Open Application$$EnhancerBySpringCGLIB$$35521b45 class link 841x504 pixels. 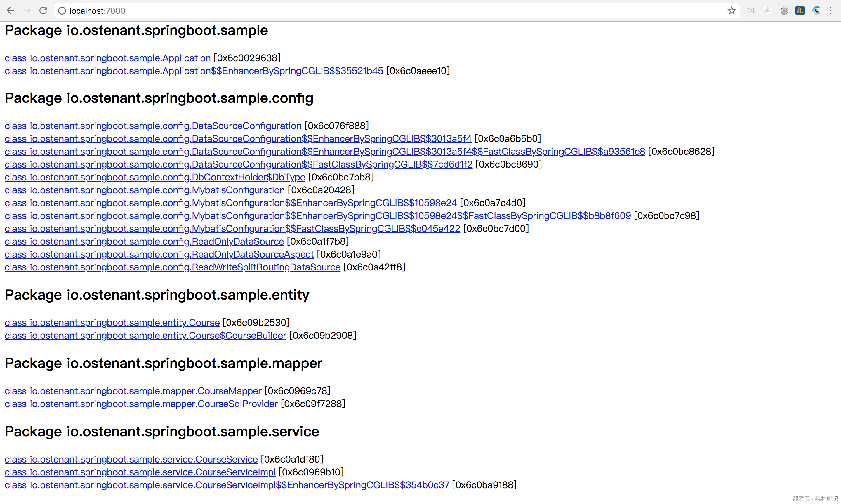pos(194,71)
